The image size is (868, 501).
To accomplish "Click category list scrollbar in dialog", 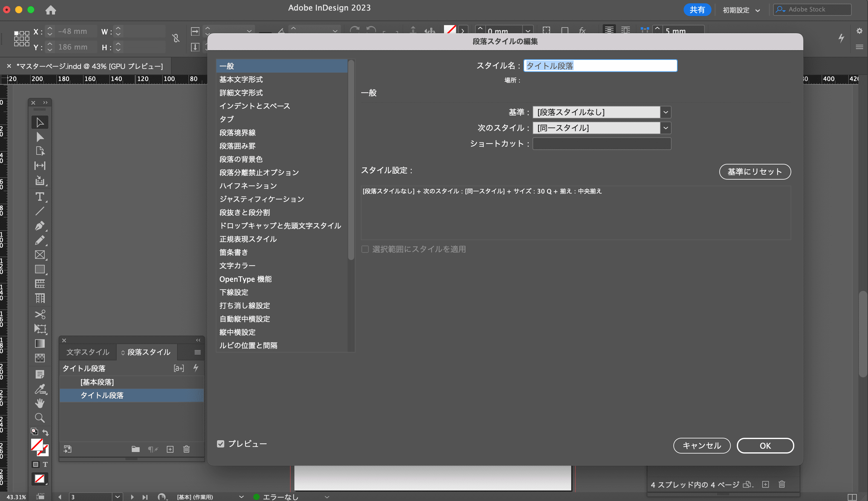I will (351, 160).
